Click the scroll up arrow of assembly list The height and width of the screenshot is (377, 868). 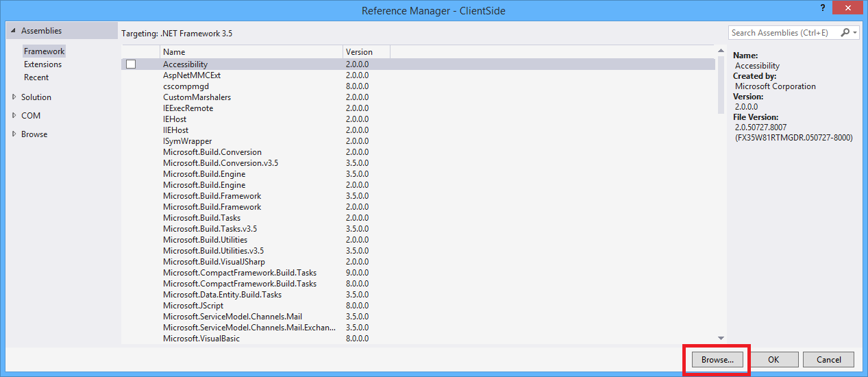(x=721, y=51)
